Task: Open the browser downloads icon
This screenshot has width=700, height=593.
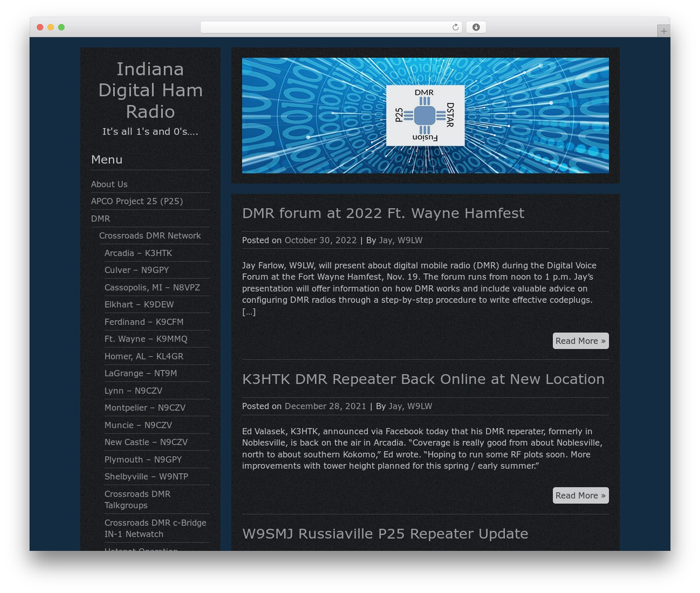Action: (476, 27)
